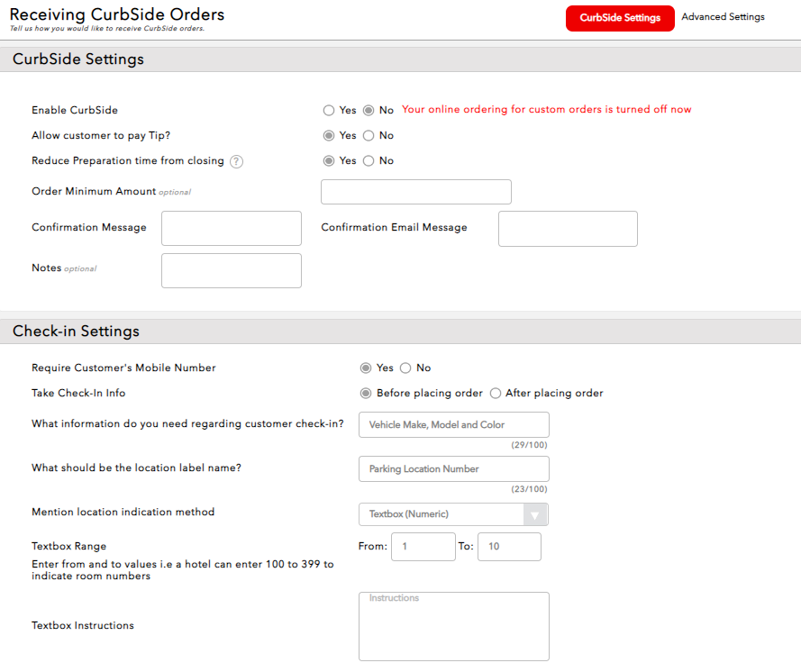
Task: Open the location indication method dropdown
Action: click(441, 514)
